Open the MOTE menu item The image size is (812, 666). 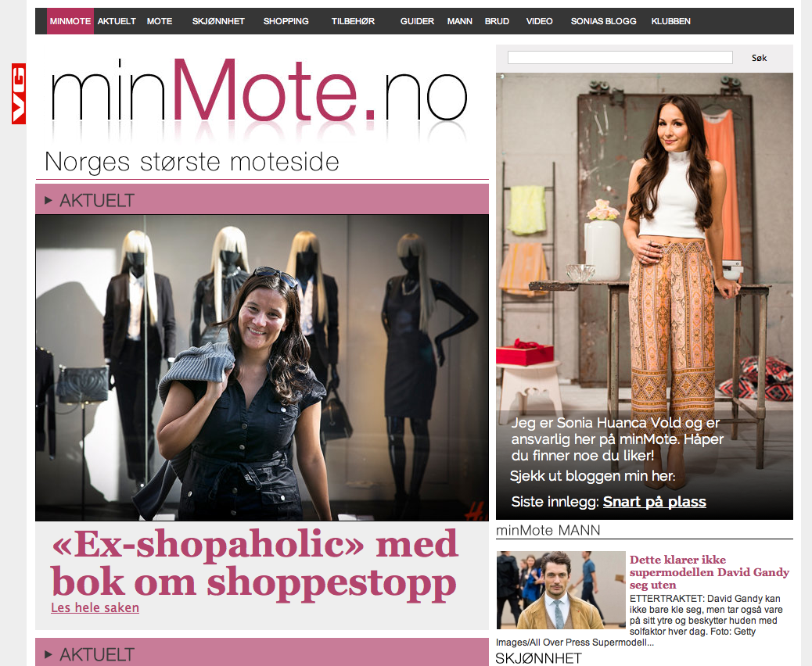coord(160,21)
